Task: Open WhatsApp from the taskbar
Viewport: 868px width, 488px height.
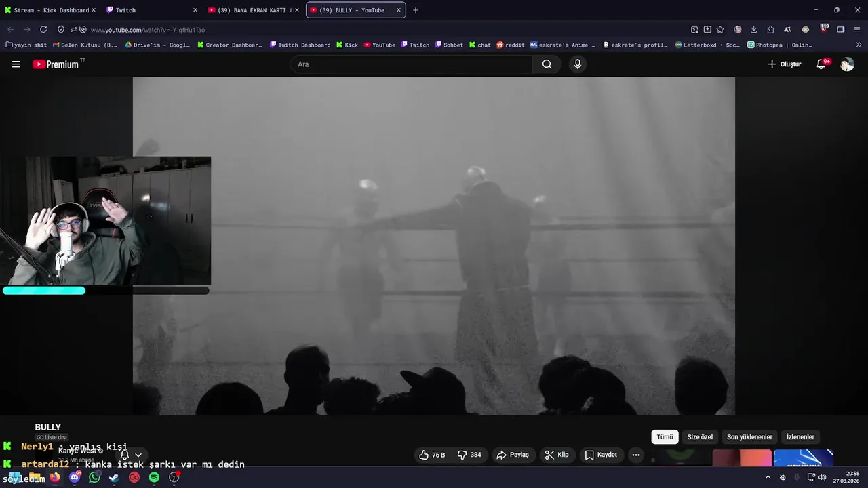Action: (94, 477)
